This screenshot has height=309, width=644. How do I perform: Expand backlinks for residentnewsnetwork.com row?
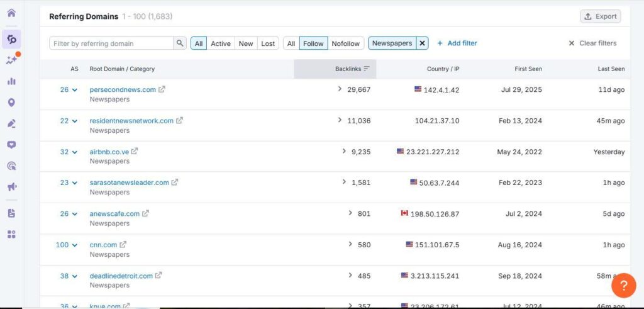pos(341,120)
